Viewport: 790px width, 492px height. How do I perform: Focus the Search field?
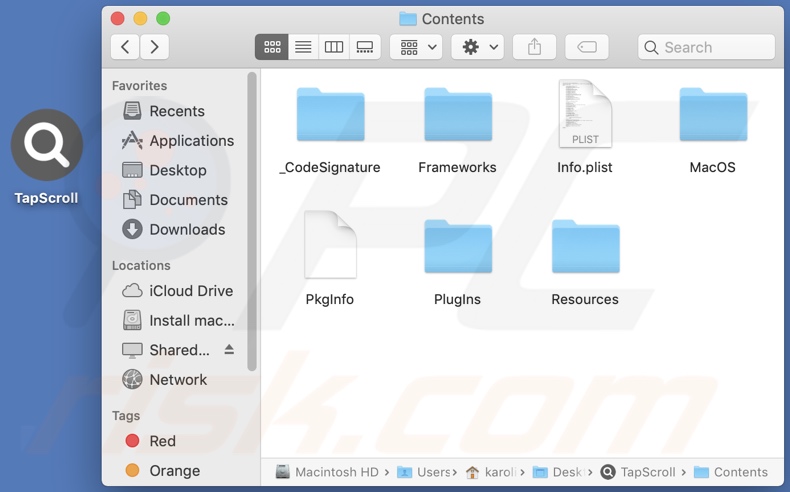coord(706,47)
